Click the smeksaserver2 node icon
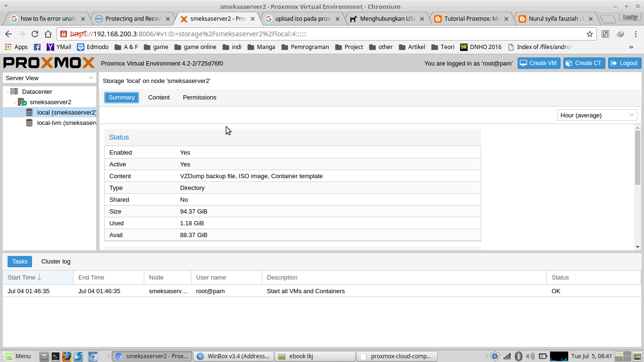The image size is (644, 362). [22, 102]
